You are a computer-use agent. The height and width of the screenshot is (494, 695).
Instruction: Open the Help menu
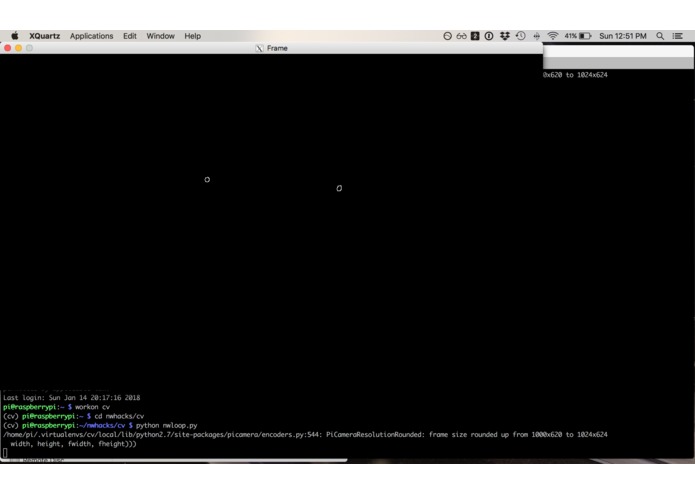pos(192,36)
